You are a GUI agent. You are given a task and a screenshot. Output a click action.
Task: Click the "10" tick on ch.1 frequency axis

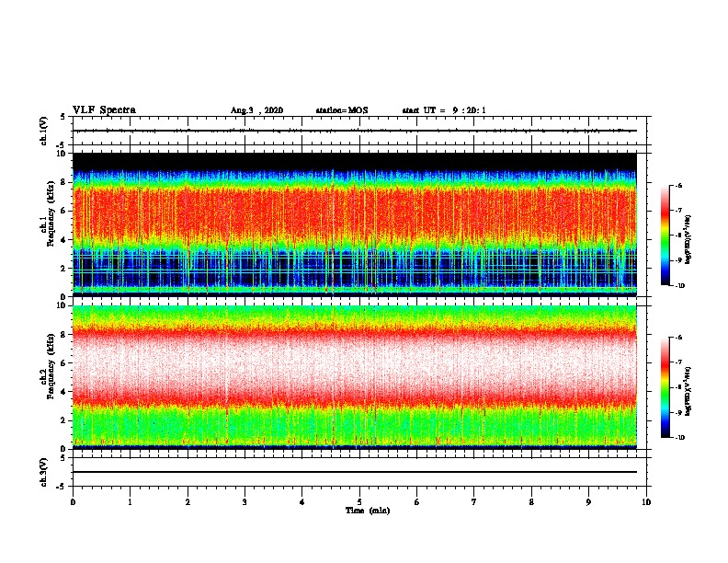(62, 154)
